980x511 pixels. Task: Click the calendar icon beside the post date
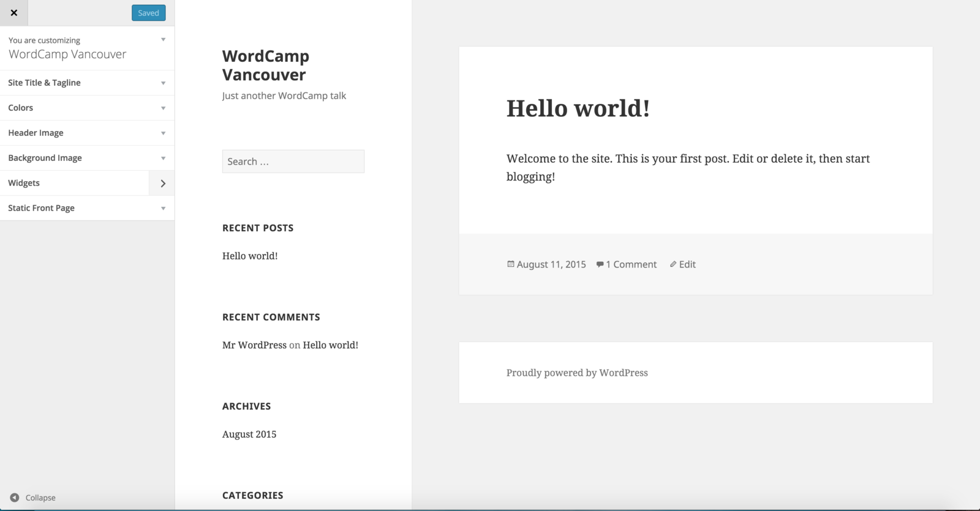(510, 264)
